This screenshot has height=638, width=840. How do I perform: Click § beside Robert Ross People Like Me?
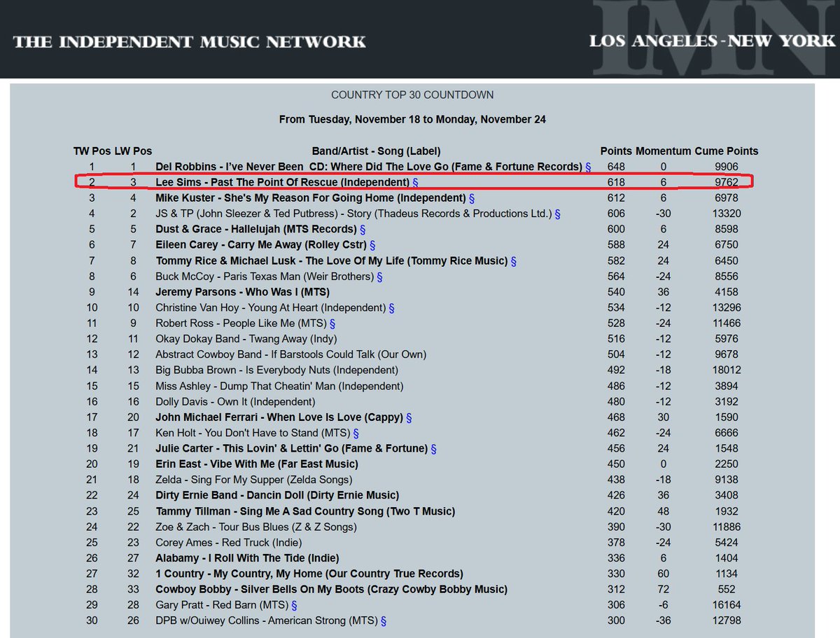tap(332, 324)
